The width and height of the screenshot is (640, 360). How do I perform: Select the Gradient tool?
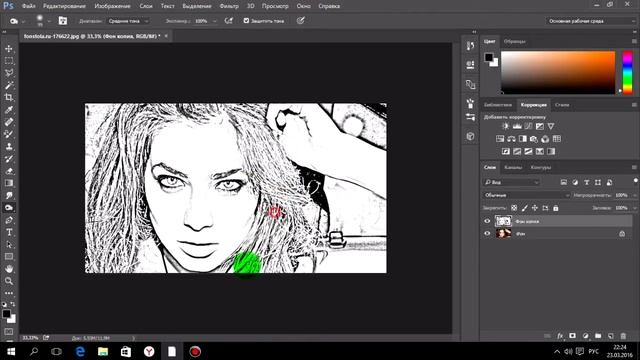coord(9,183)
